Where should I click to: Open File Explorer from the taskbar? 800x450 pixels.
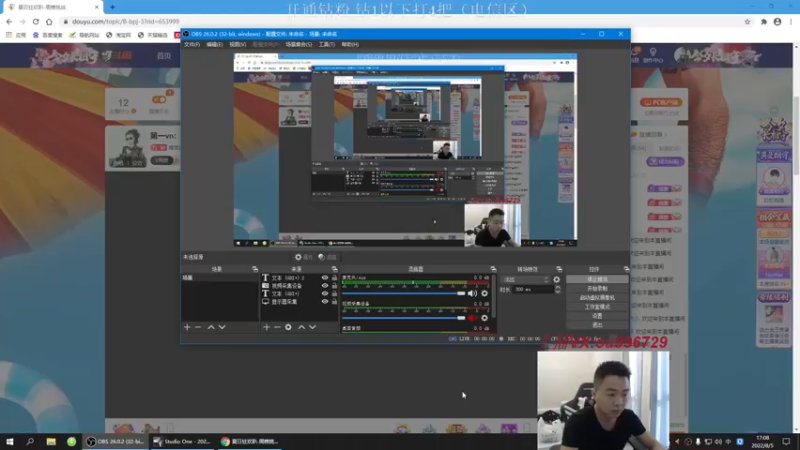tap(51, 441)
